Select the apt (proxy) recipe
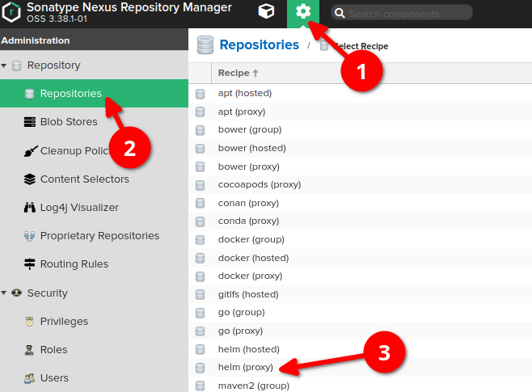Image resolution: width=532 pixels, height=392 pixels. tap(242, 112)
